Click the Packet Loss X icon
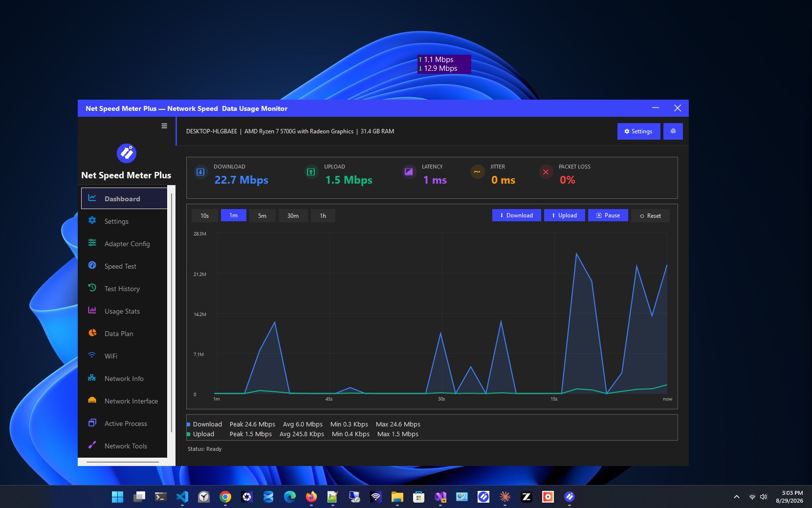 [x=546, y=172]
